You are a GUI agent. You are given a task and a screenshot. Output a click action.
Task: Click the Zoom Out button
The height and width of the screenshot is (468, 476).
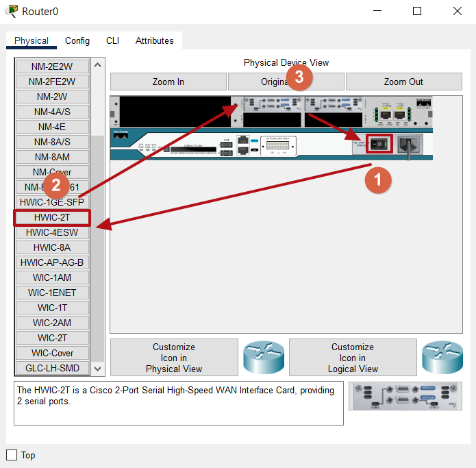(x=404, y=82)
